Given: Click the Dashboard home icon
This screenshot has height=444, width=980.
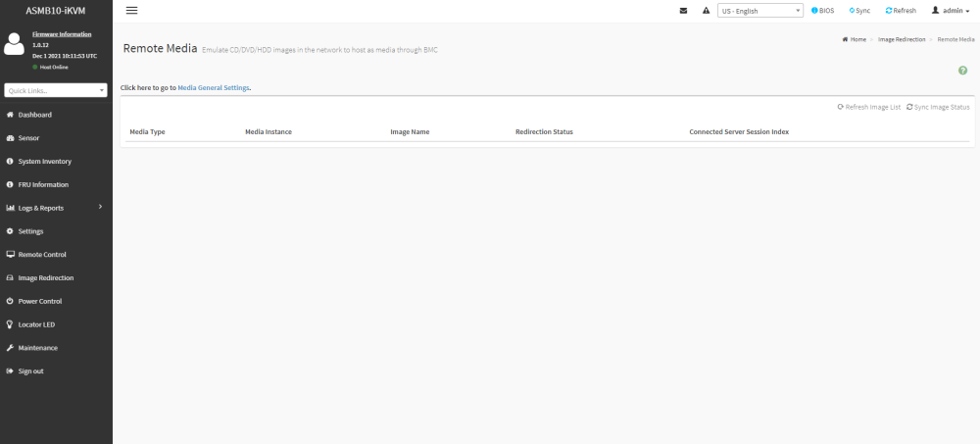Looking at the screenshot, I should 10,115.
